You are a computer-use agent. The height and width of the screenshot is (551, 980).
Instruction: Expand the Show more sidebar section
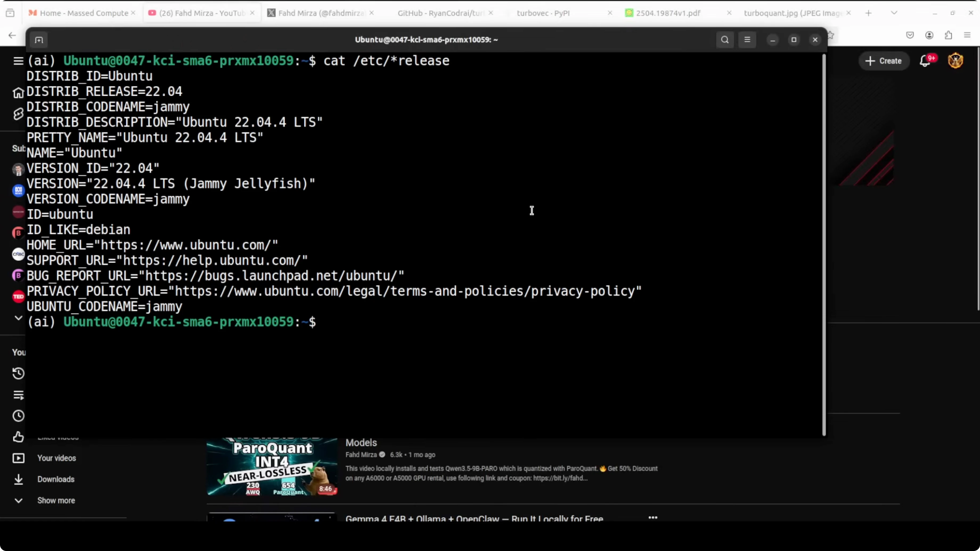point(56,500)
